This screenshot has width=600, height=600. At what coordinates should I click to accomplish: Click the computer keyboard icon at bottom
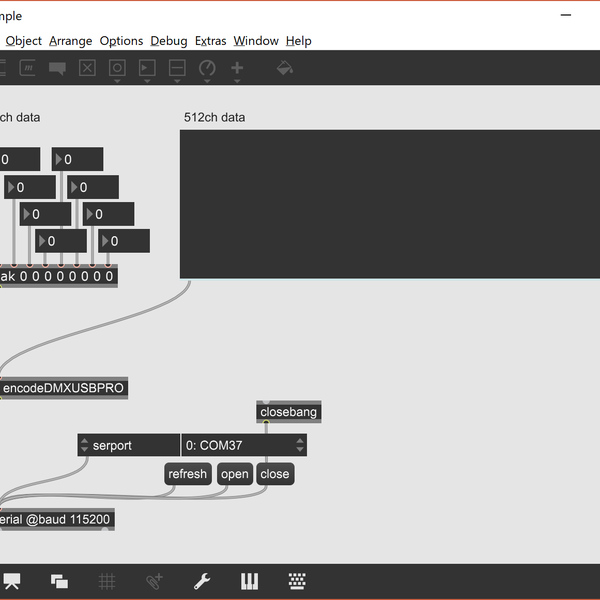[297, 581]
